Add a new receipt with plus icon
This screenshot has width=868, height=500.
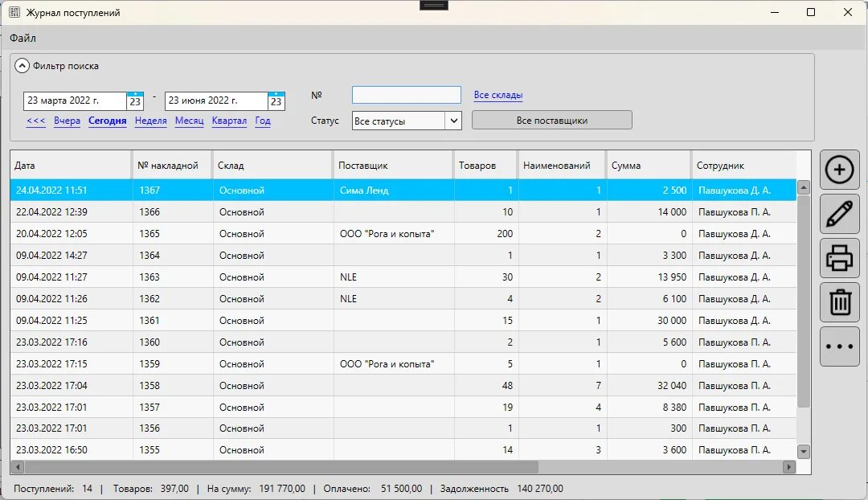(839, 170)
